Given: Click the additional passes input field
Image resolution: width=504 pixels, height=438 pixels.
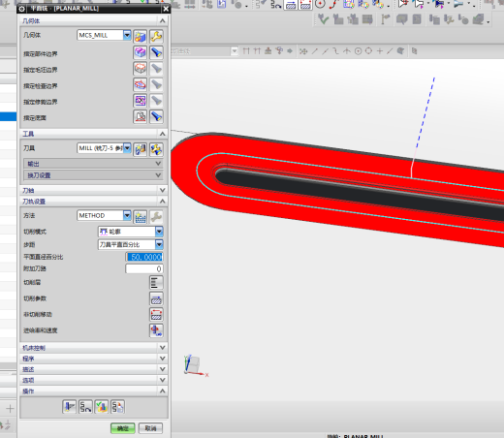Looking at the screenshot, I should 144,268.
